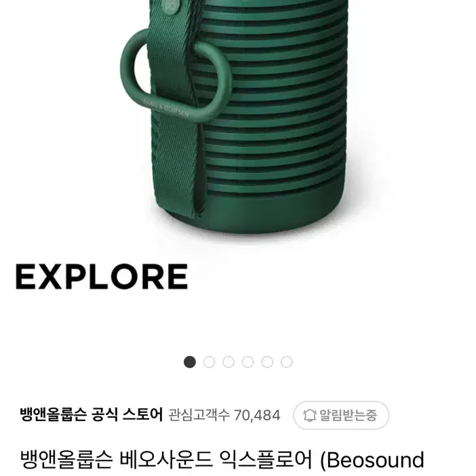Open the 뱅앤올룹슨 공식 스토어 store link
This screenshot has width=476, height=476.
[92, 414]
